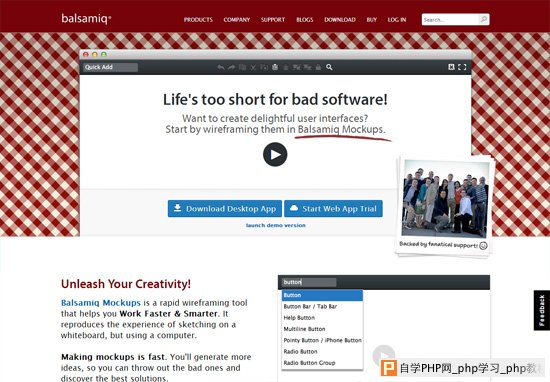Click the Download Desktop App button
550x382 pixels.
coord(225,209)
